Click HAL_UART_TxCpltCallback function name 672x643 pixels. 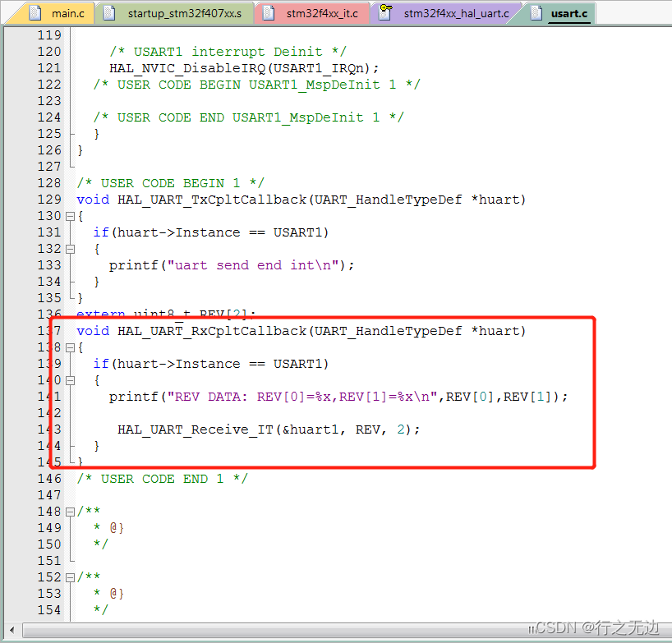click(212, 200)
